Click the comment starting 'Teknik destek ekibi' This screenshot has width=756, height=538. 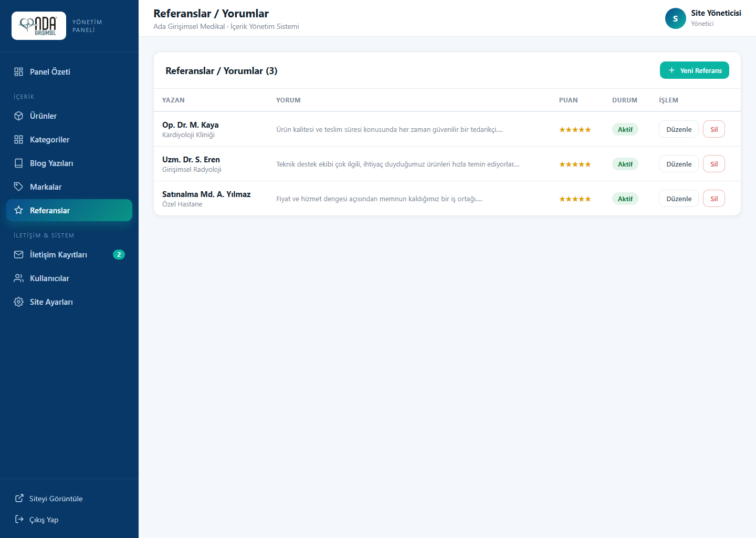398,164
